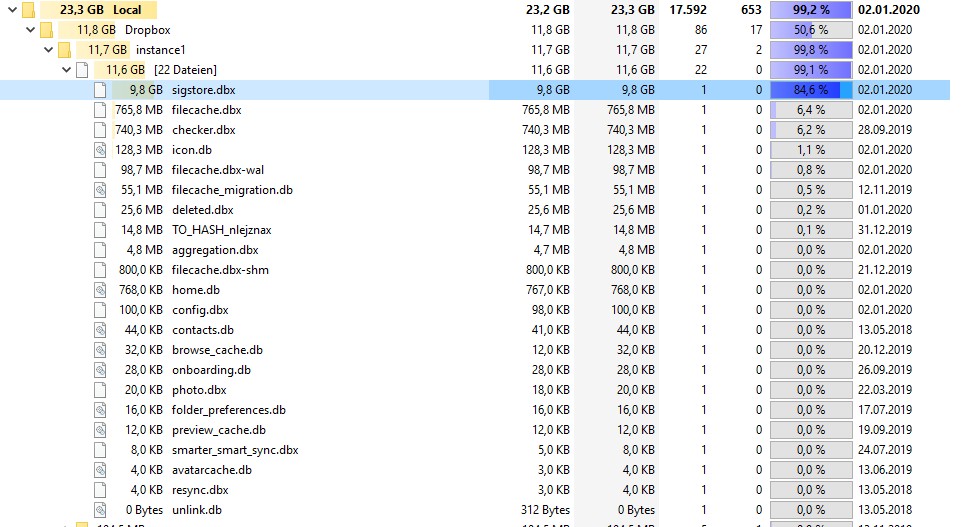Click the sigstore.dbx file icon
Image resolution: width=978 pixels, height=527 pixels.
coord(100,90)
